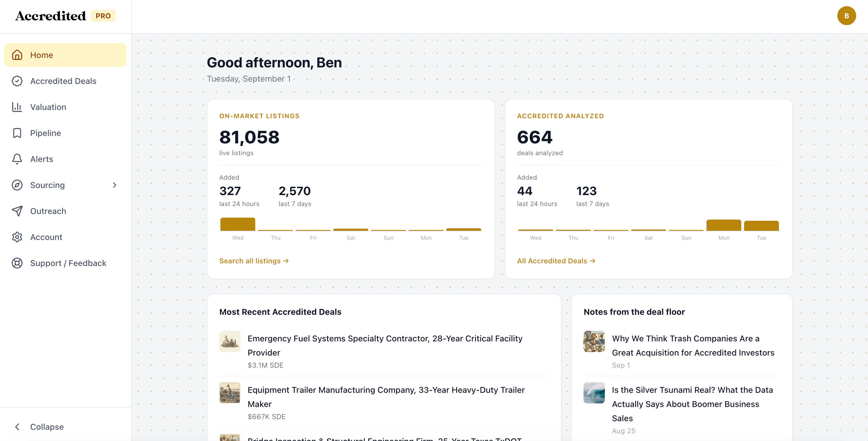Click the Pipeline bookmark icon
868x441 pixels.
17,133
